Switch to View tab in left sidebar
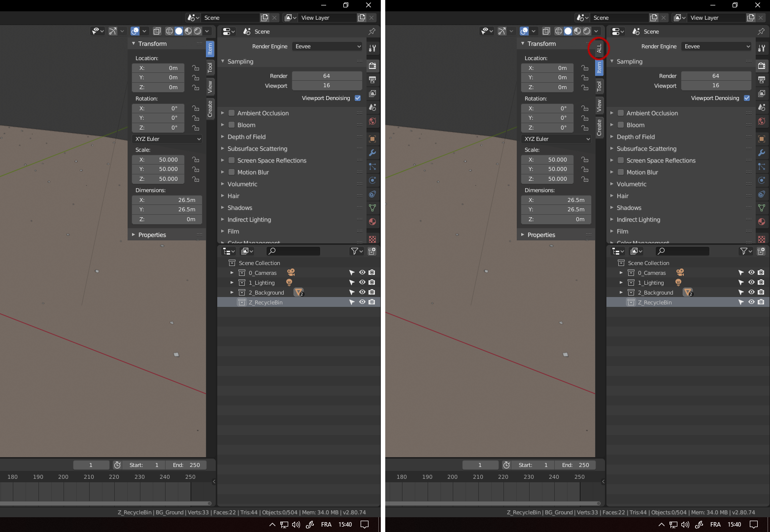The image size is (770, 532). click(210, 87)
